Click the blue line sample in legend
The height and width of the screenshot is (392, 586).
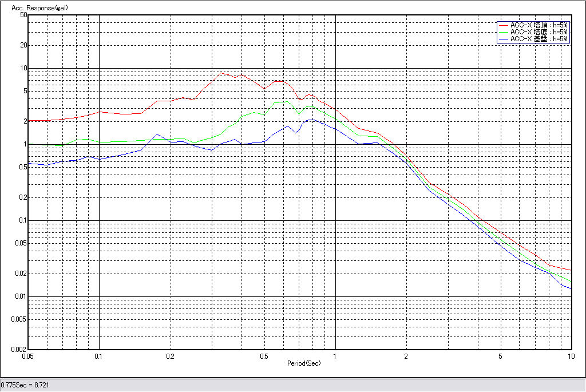503,39
